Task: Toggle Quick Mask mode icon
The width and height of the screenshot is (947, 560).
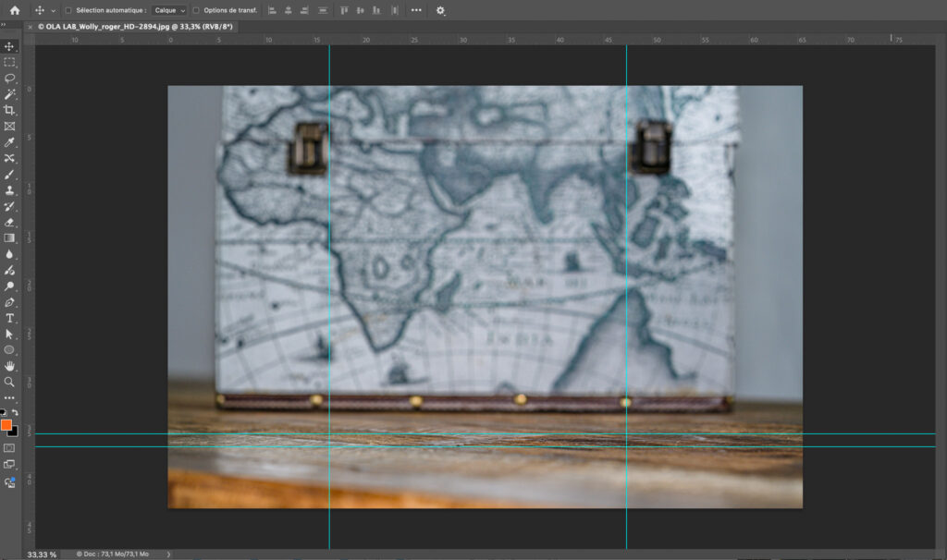Action: click(9, 448)
